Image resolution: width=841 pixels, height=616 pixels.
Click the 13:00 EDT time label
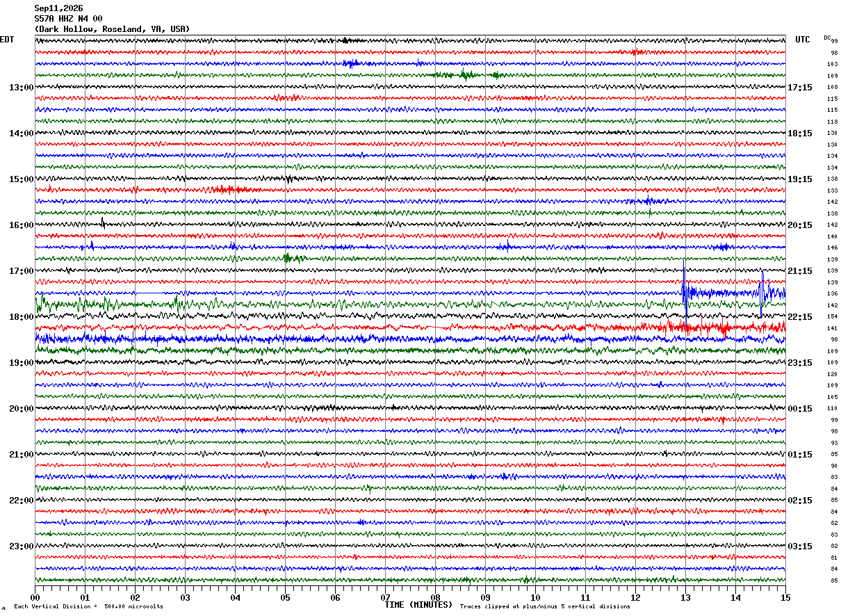[x=21, y=88]
